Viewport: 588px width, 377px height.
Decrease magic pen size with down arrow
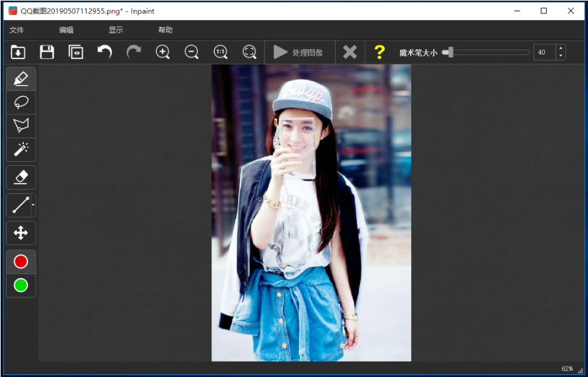click(561, 56)
